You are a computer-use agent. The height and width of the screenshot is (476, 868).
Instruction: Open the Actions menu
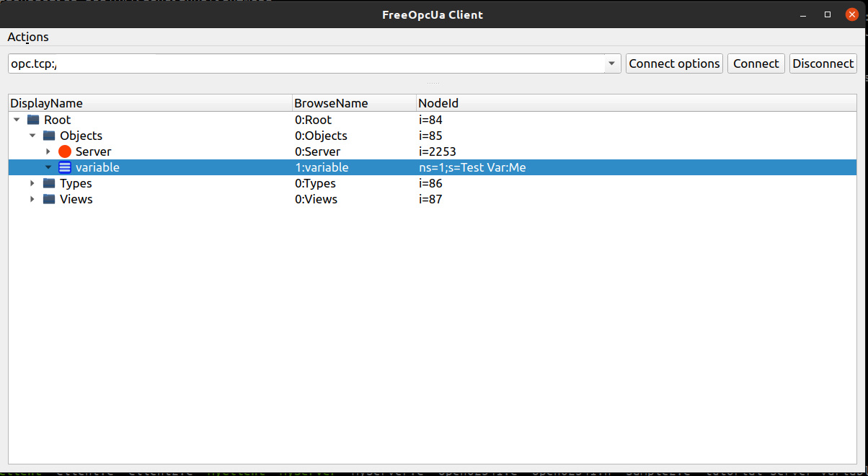28,37
